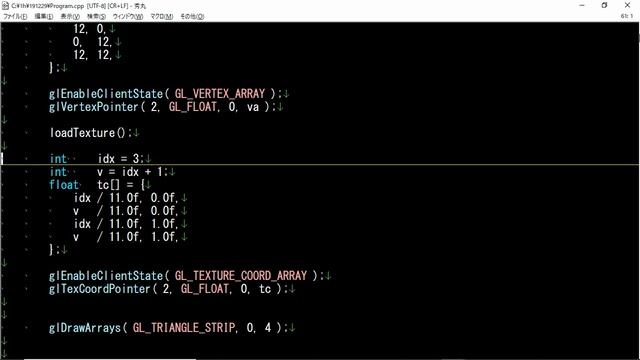The height and width of the screenshot is (360, 640).
Task: Click on 'idx = 3' declaration
Action: pos(118,159)
